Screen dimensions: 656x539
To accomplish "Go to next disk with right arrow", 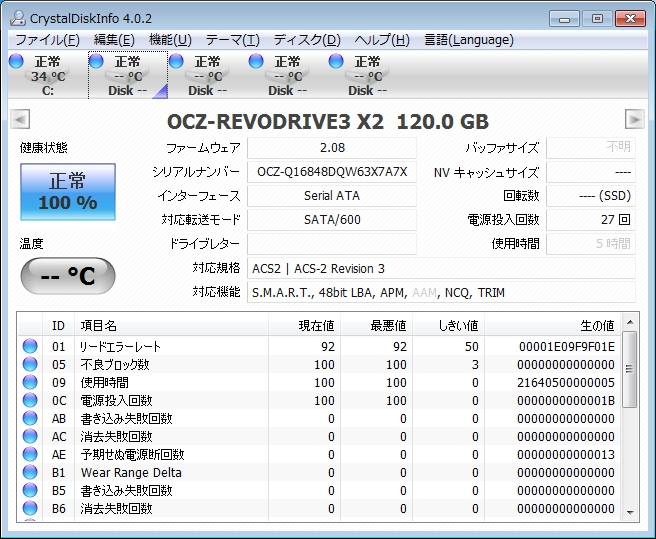I will (x=635, y=119).
